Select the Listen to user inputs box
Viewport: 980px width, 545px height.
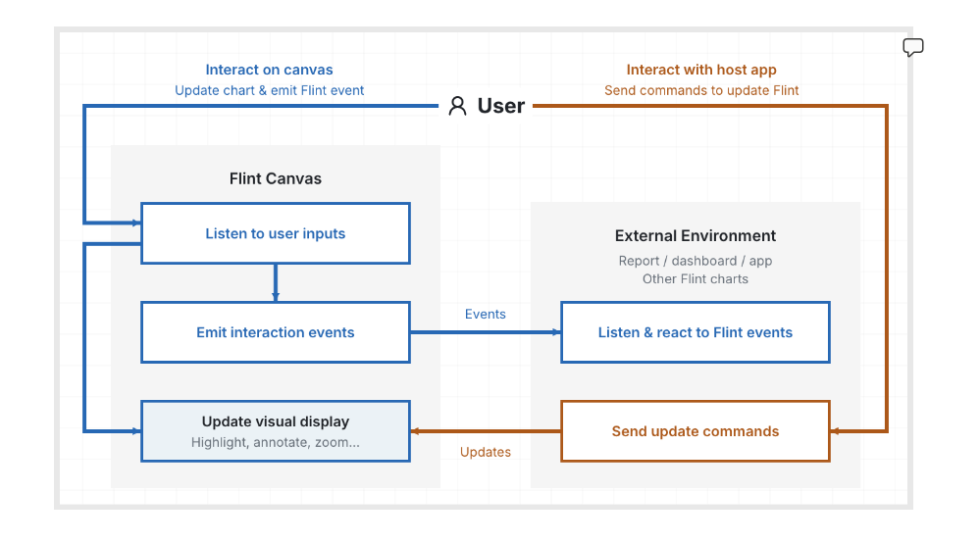coord(276,233)
